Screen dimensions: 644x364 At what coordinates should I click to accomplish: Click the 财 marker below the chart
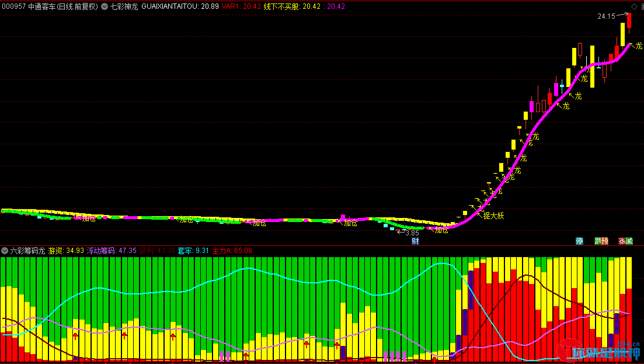pos(415,241)
